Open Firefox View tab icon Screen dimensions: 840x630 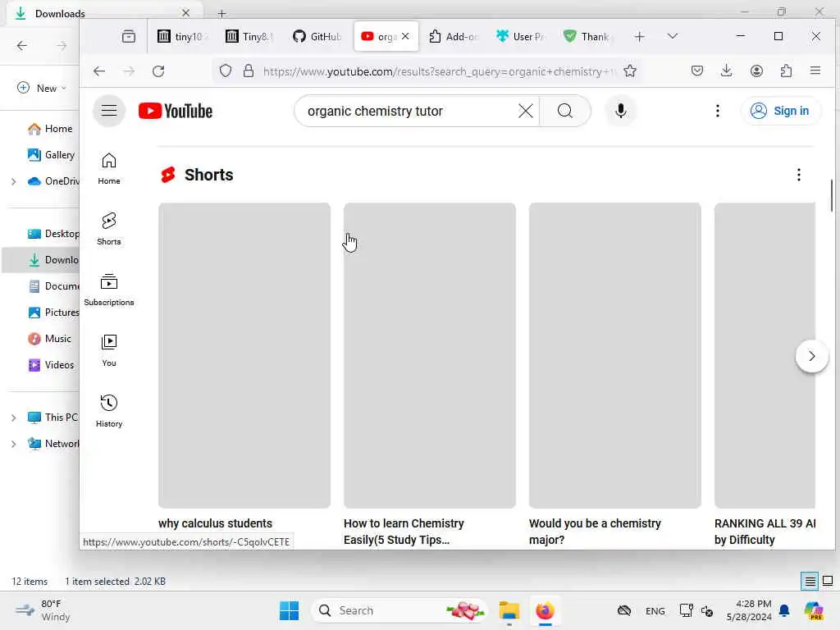pos(129,36)
